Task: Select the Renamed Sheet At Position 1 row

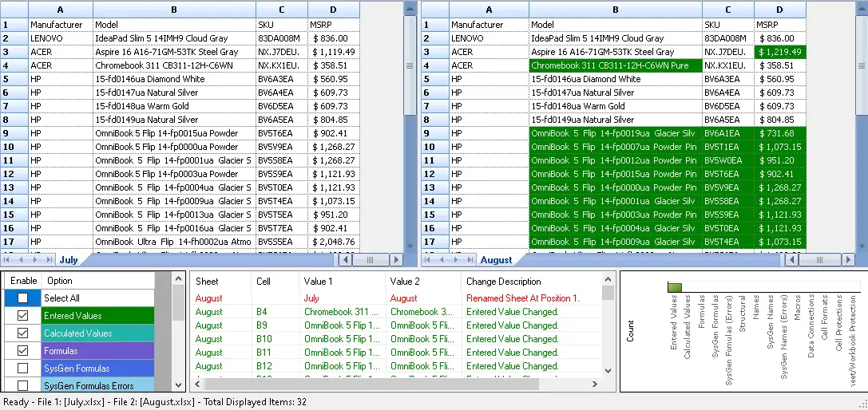Action: (396, 298)
